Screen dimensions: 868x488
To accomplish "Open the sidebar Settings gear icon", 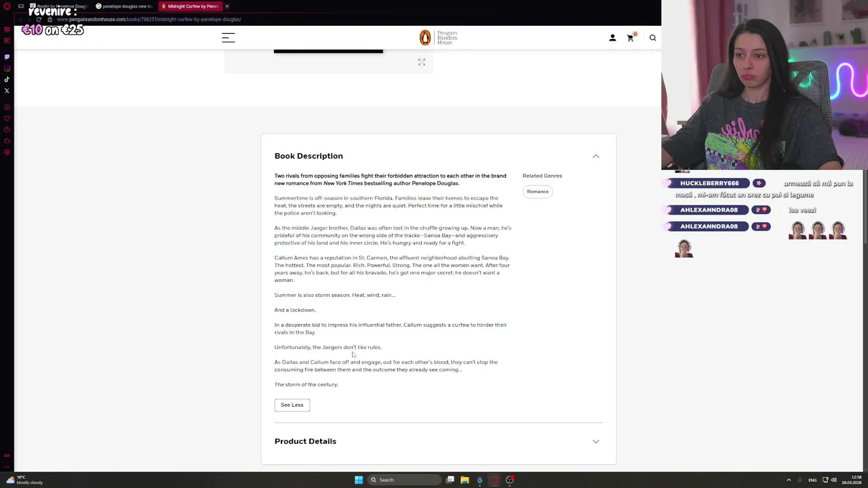I will 7,152.
